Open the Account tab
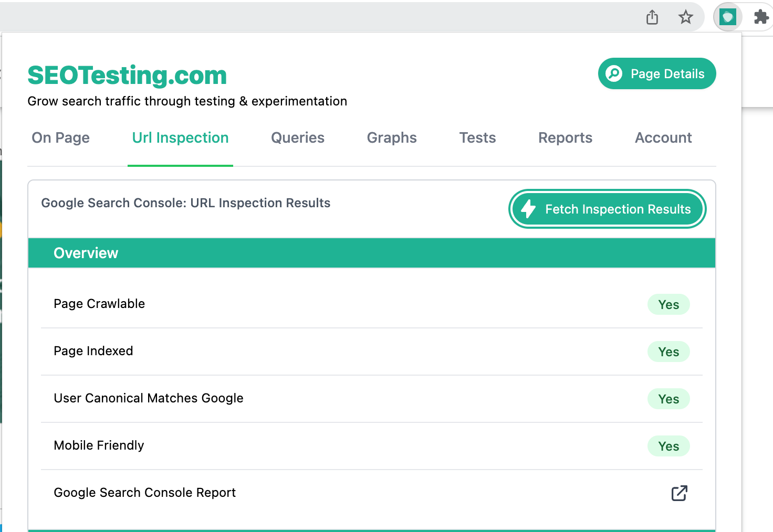773x532 pixels. click(664, 138)
